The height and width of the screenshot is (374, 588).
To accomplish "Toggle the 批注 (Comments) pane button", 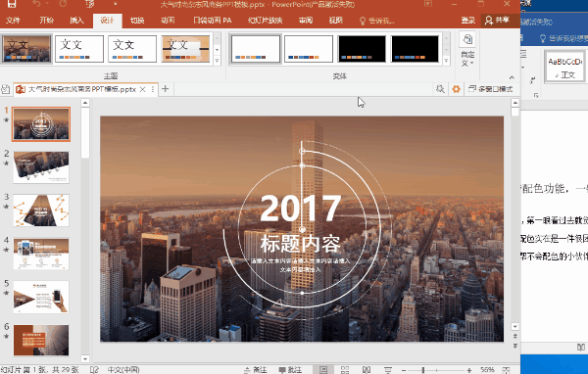I will pos(290,370).
